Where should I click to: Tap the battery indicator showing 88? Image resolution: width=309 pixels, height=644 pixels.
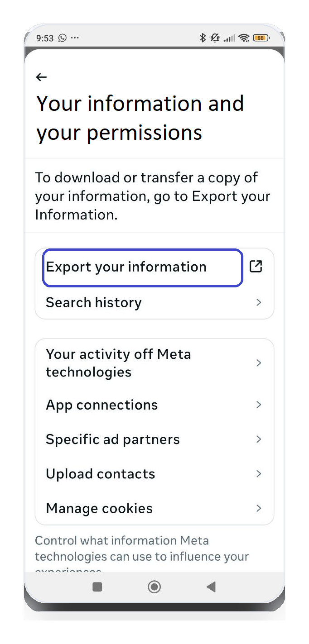(261, 38)
